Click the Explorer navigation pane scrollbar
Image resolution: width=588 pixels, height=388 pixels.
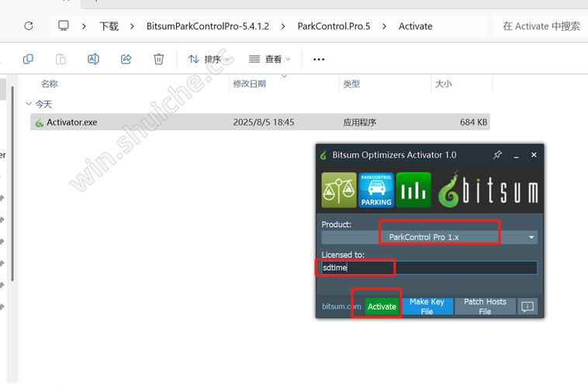[x=12, y=184]
